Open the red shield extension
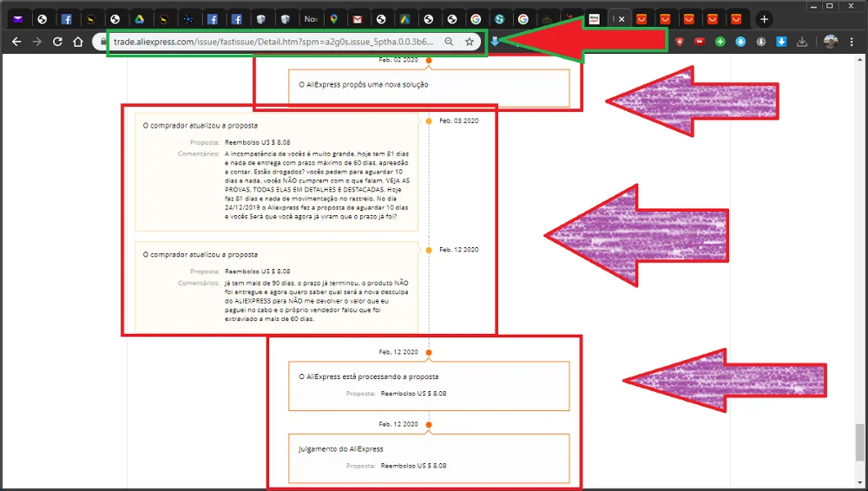 point(680,42)
